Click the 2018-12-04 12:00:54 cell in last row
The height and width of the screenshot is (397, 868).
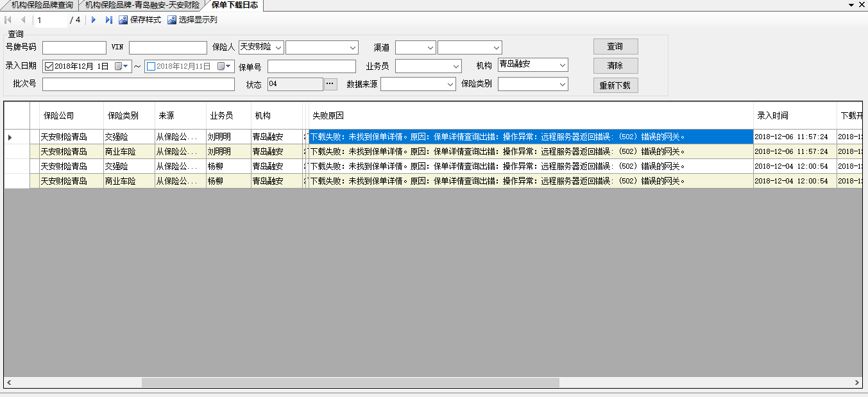point(795,182)
